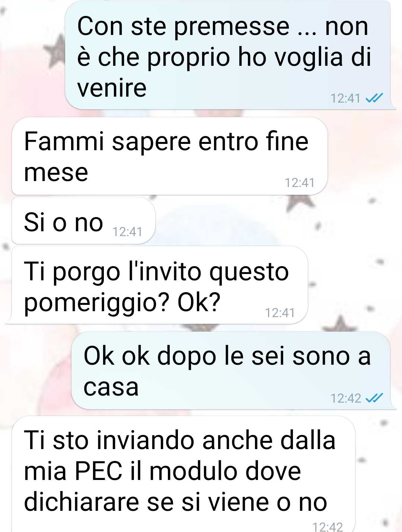
Task: Tap the 12:41 time next to "Si o no"
Action: click(127, 232)
